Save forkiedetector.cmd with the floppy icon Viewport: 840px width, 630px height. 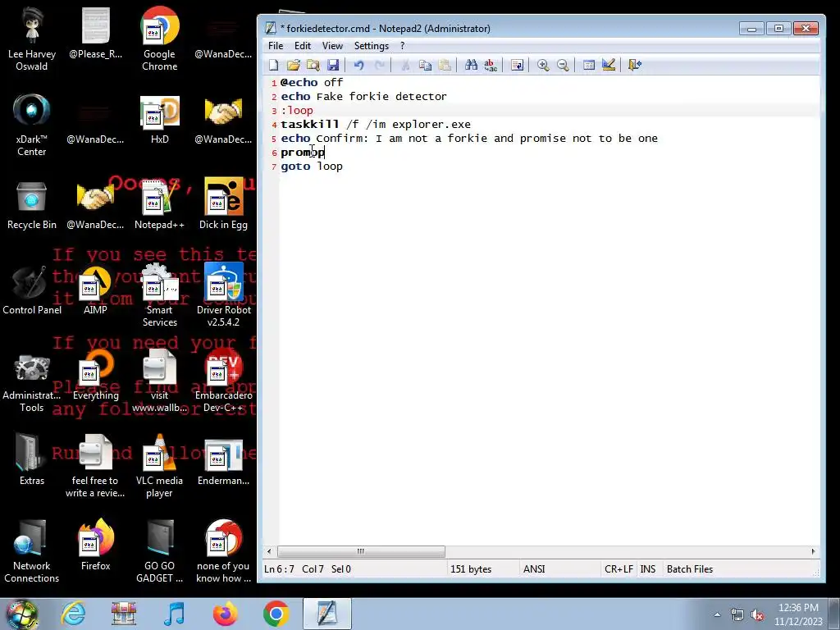pos(333,66)
